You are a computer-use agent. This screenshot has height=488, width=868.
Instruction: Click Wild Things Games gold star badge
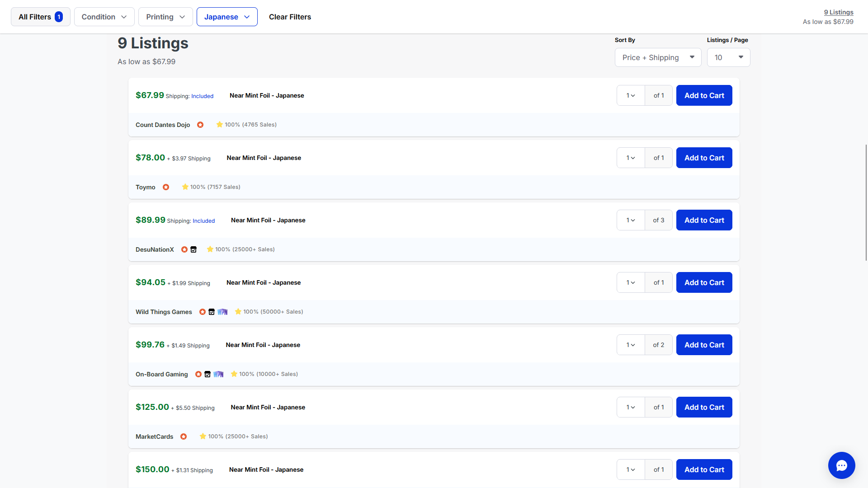[x=203, y=312]
